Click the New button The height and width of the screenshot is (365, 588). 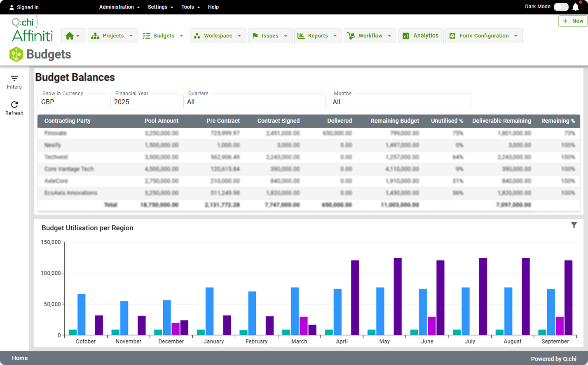(573, 21)
